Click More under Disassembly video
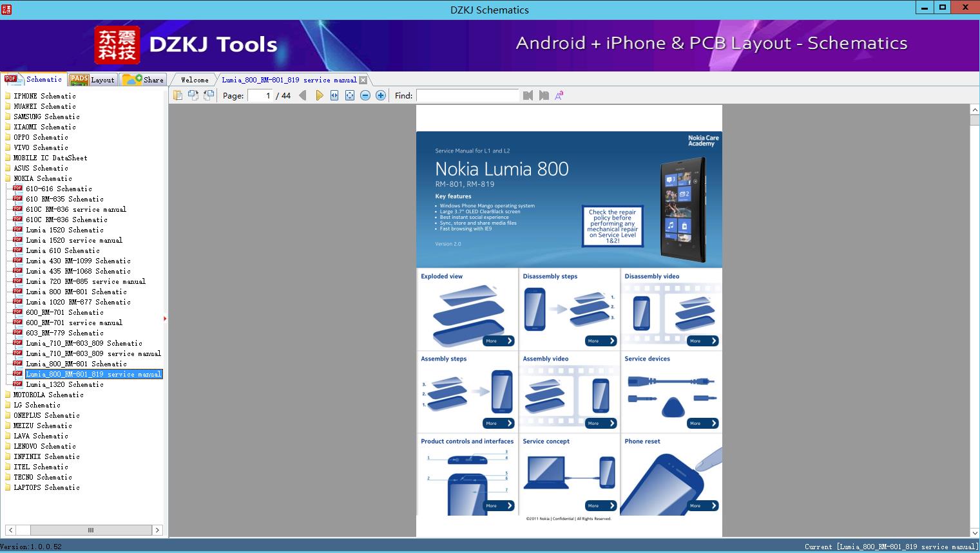The width and height of the screenshot is (980, 553). [x=702, y=341]
